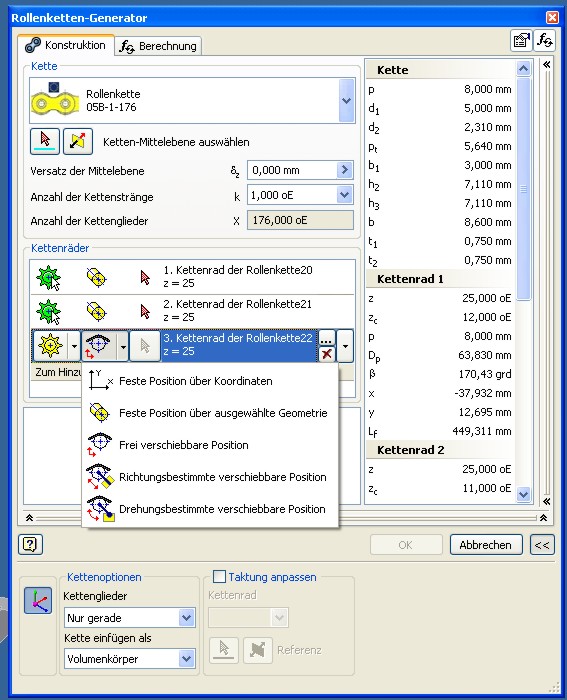Click the red delete X for sprocket 3
This screenshot has height=700, width=567.
(327, 354)
